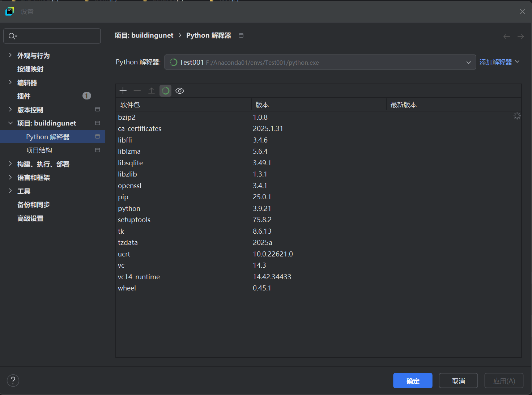
Task: Select the ucrt package row
Action: click(319, 254)
